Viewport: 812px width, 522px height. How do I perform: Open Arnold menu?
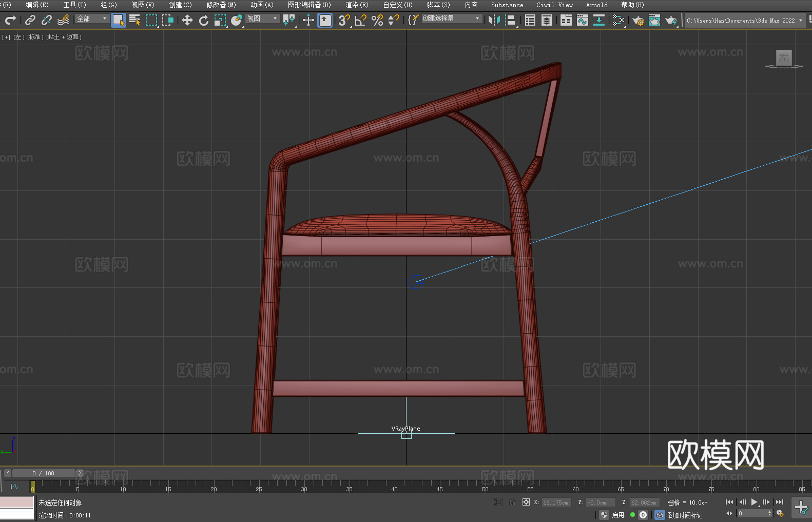(x=596, y=5)
